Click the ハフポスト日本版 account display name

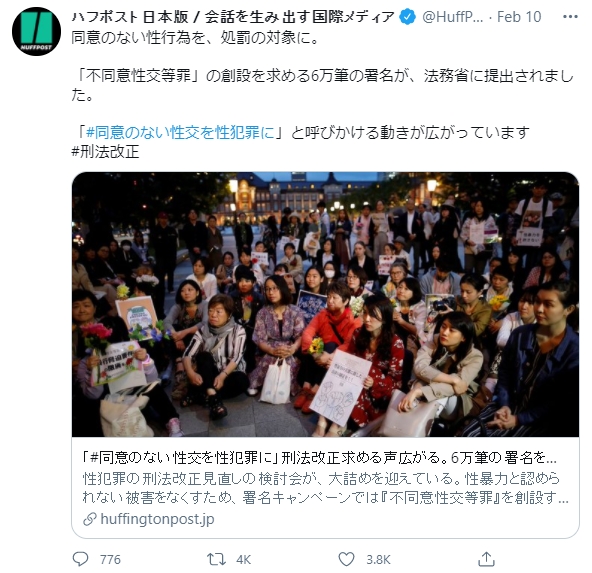coord(233,17)
